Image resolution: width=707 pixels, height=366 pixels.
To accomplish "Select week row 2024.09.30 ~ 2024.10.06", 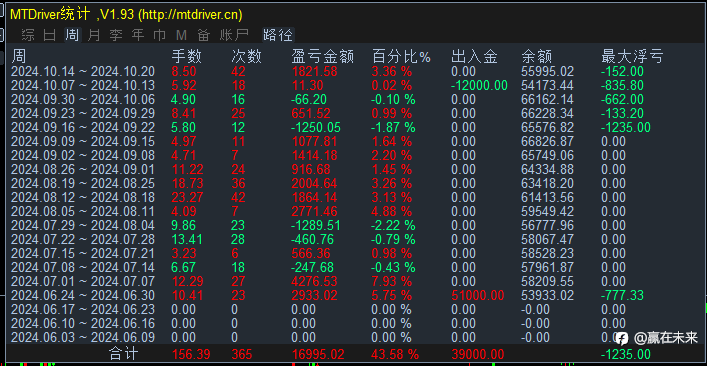I will click(x=354, y=99).
